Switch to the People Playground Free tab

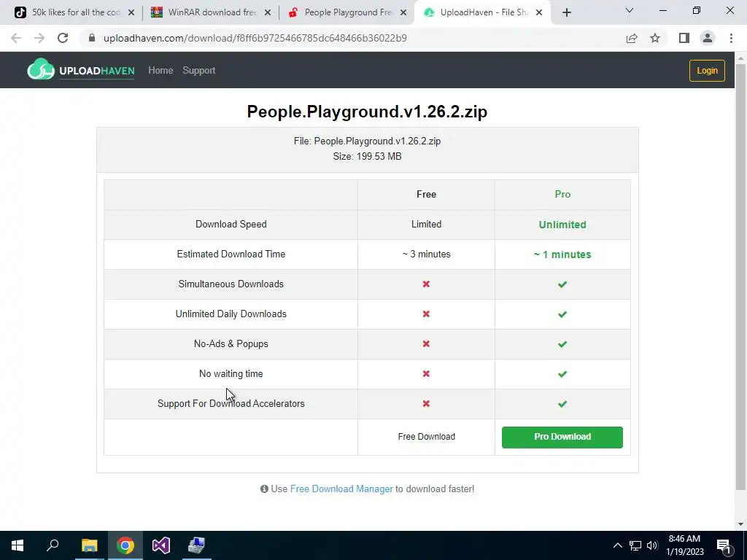click(x=347, y=12)
